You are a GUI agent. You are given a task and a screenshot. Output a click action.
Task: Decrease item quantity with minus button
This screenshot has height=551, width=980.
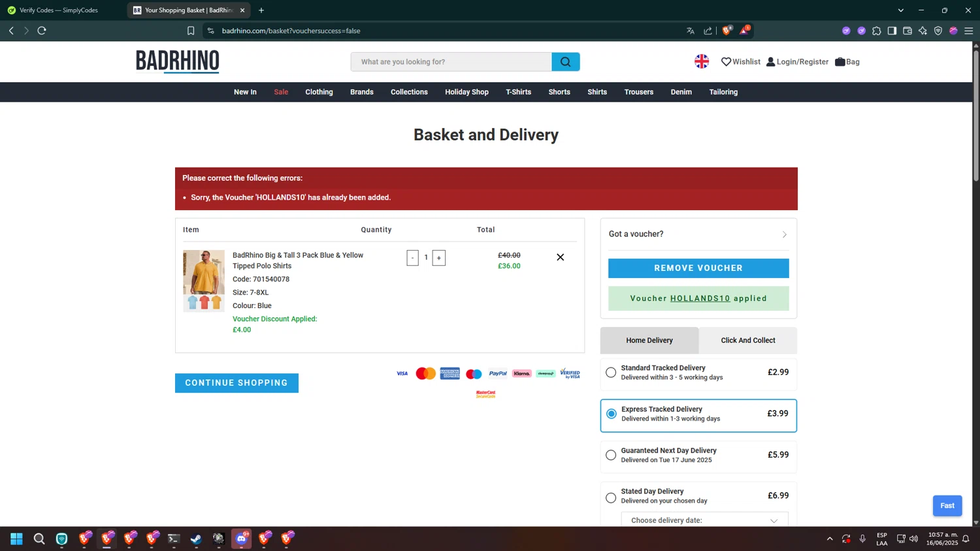412,258
